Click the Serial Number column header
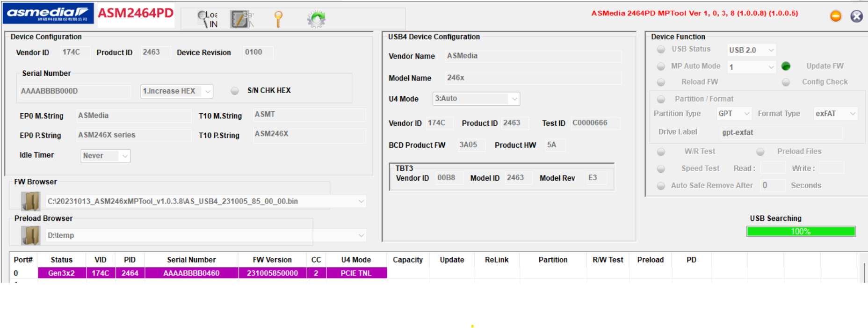868x328 pixels. pos(191,260)
